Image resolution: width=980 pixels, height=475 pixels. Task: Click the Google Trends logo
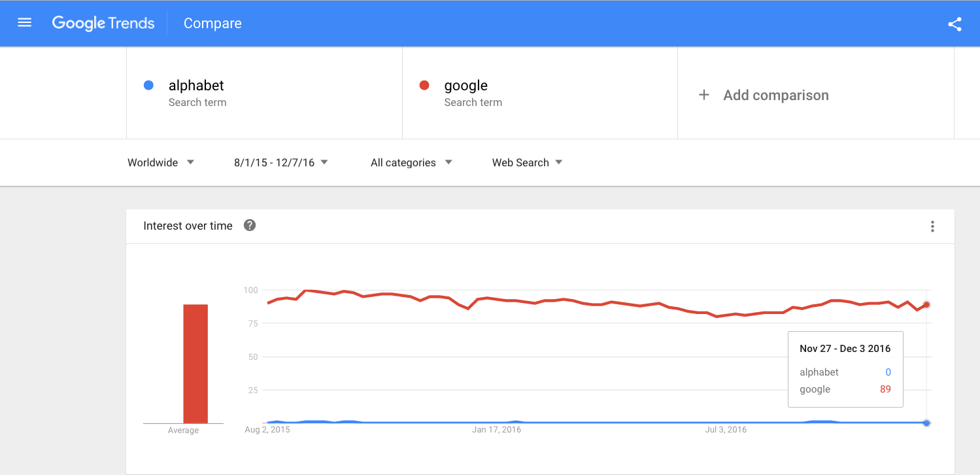pyautogui.click(x=103, y=24)
